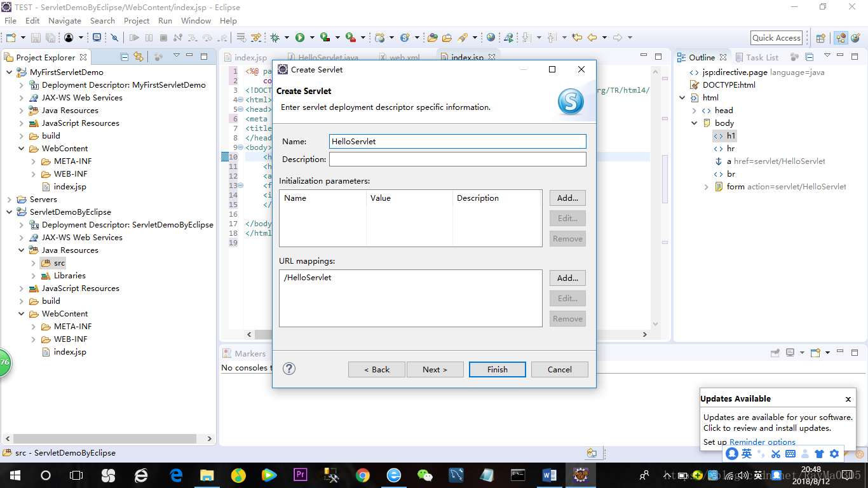The height and width of the screenshot is (488, 868).
Task: Collapse the body node in Outline
Action: (695, 123)
